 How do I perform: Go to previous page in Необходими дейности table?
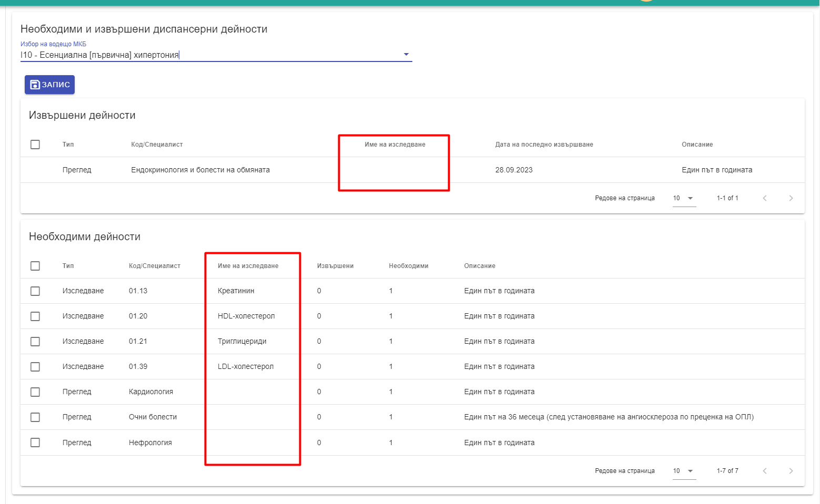(x=765, y=471)
